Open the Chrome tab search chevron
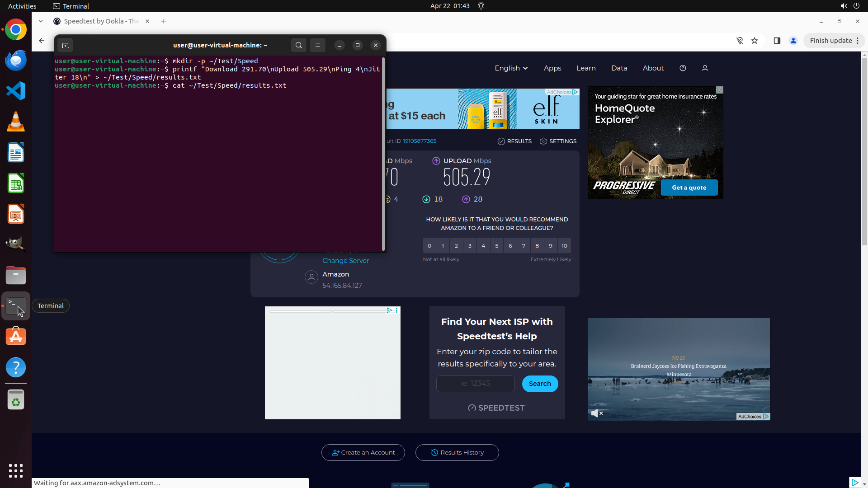 click(41, 21)
